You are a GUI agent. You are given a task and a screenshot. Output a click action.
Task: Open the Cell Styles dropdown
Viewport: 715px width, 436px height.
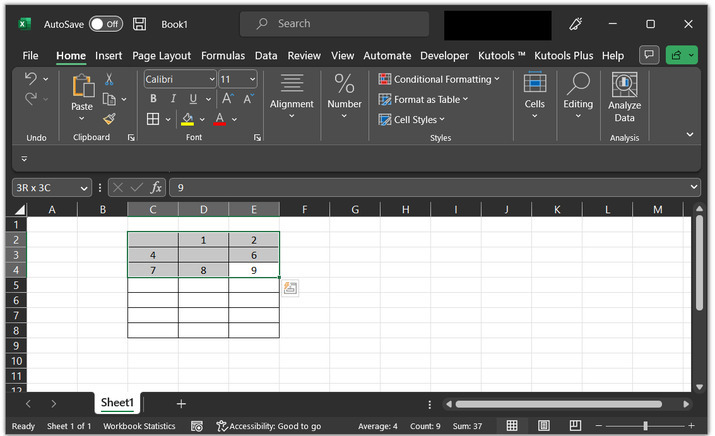pyautogui.click(x=412, y=120)
